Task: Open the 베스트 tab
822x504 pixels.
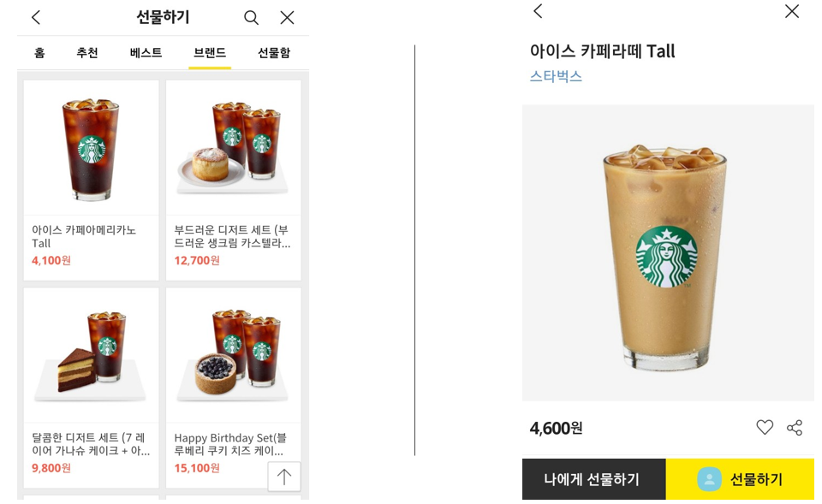Action: pyautogui.click(x=146, y=52)
